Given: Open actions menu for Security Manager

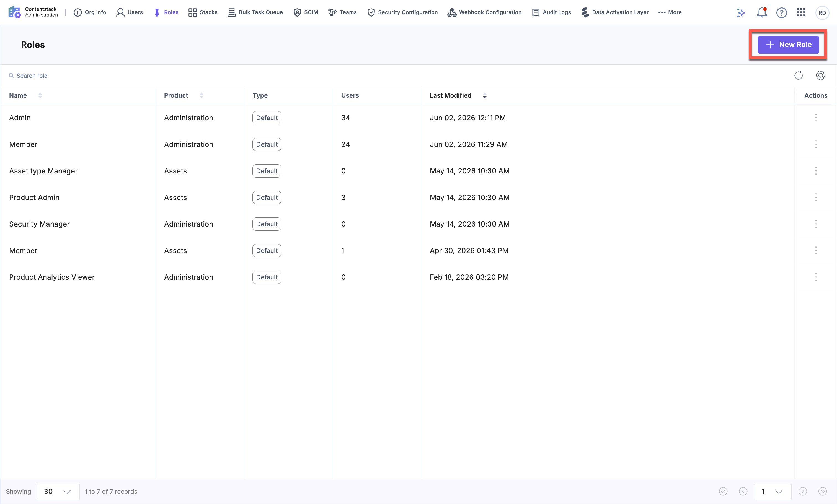Looking at the screenshot, I should click(816, 224).
